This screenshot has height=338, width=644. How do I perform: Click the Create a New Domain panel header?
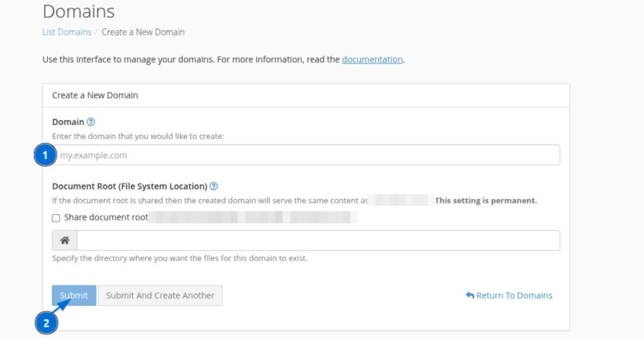tap(95, 95)
